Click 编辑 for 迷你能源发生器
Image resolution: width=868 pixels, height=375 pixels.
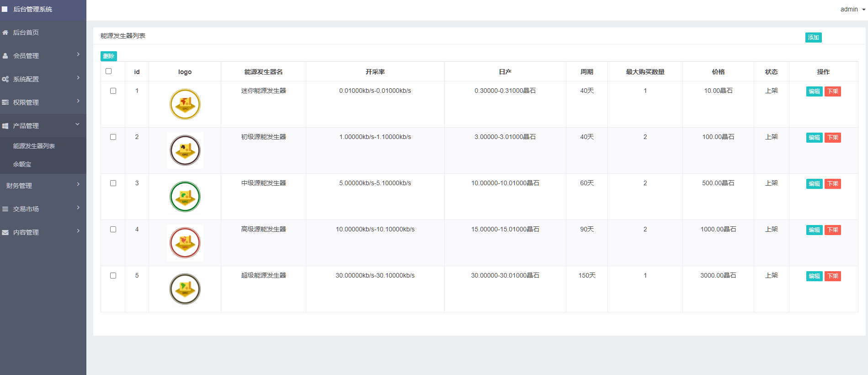[814, 91]
